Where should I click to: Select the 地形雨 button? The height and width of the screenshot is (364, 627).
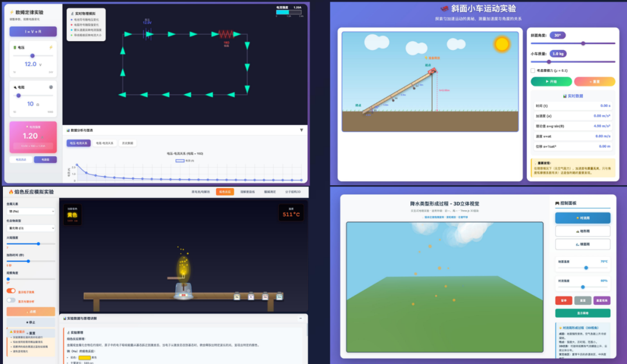[x=583, y=231]
